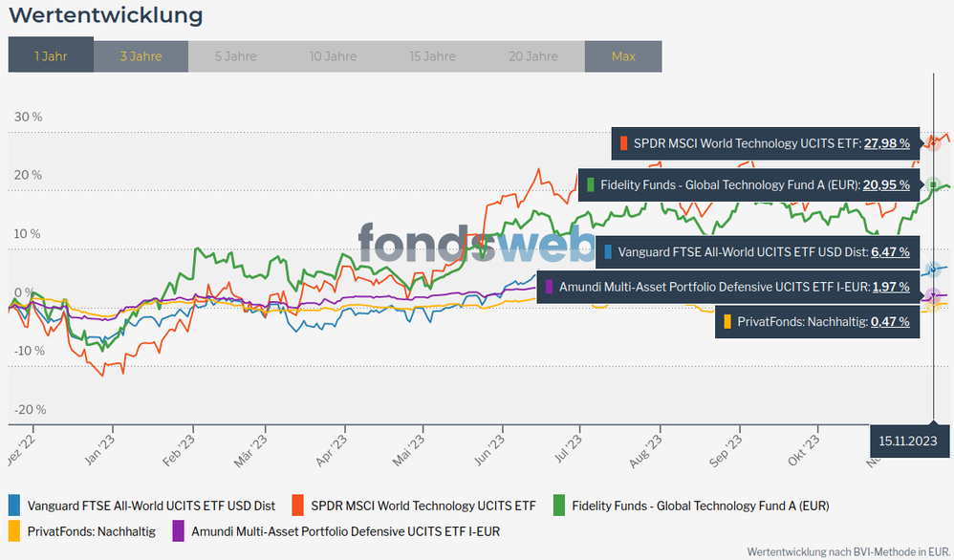The width and height of the screenshot is (954, 560).
Task: Click the 20,95 % Fidelity tooltip value
Action: coord(886,184)
